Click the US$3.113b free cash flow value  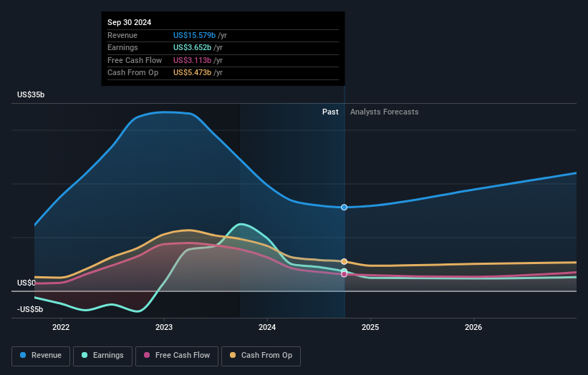click(x=192, y=60)
